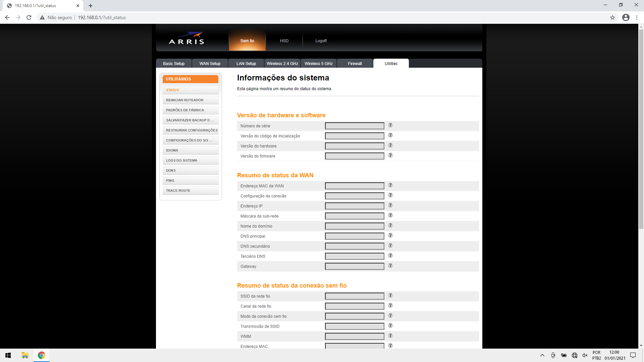
Task: Click help icon for Versão do código de inicialização
Action: tap(390, 135)
